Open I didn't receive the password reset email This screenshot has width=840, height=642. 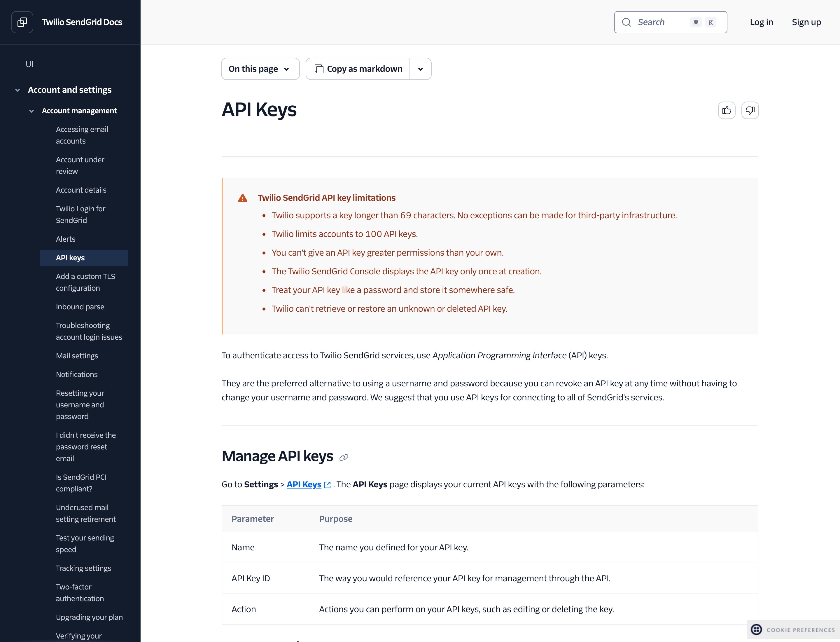pyautogui.click(x=86, y=447)
